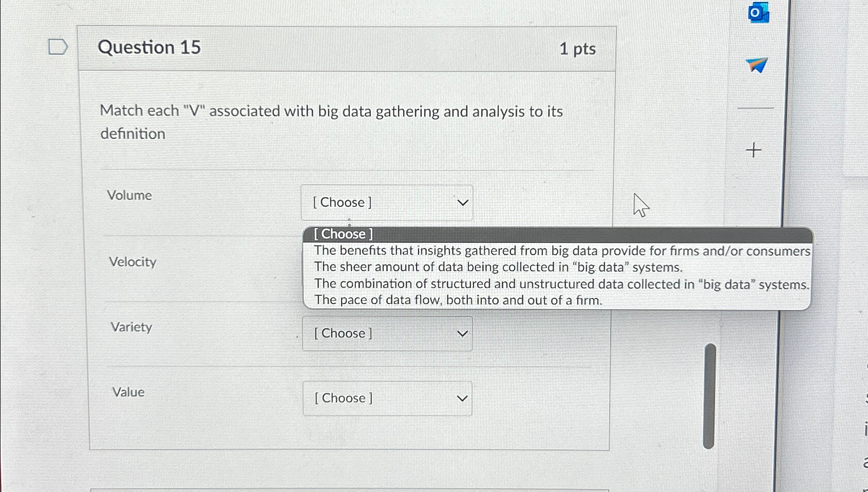Select the sheer amount of data option
Viewport: 868px width, 492px height.
[498, 267]
